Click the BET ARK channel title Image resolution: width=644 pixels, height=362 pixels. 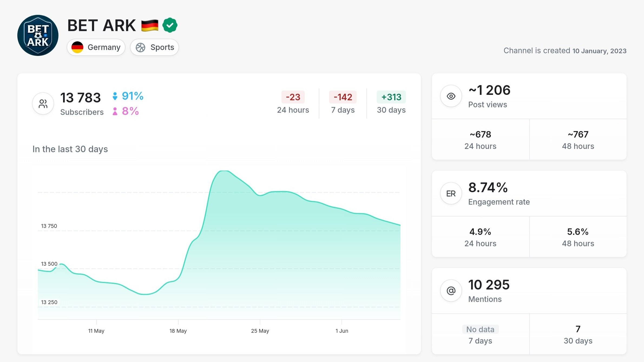(x=101, y=25)
